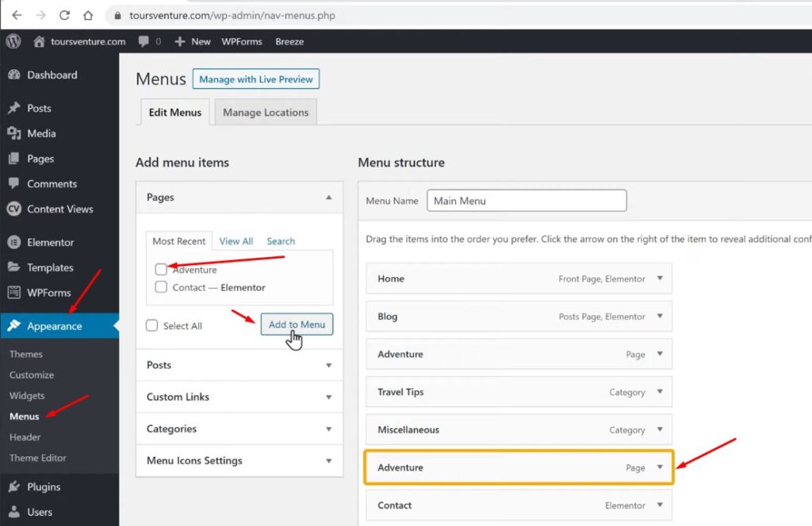The width and height of the screenshot is (812, 526).
Task: Open the comments bubble icon in admin bar
Action: (144, 41)
